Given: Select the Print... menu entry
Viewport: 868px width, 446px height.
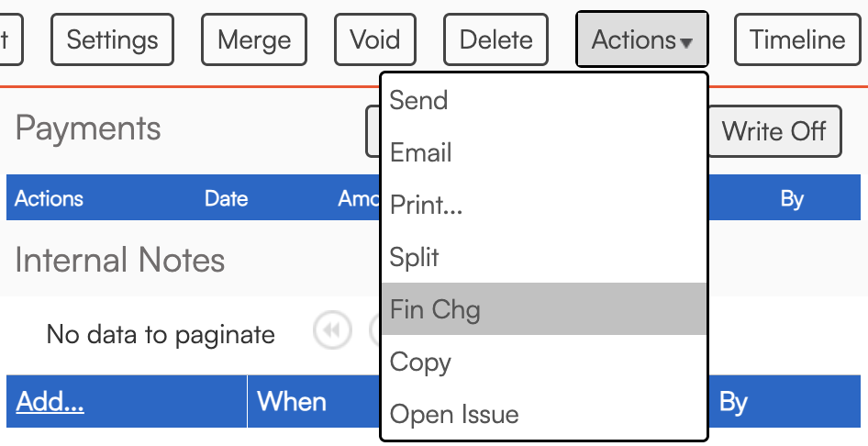Looking at the screenshot, I should coord(427,205).
